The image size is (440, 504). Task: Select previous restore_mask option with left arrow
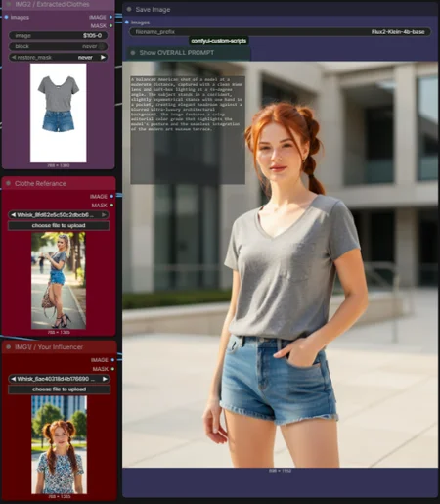point(14,57)
